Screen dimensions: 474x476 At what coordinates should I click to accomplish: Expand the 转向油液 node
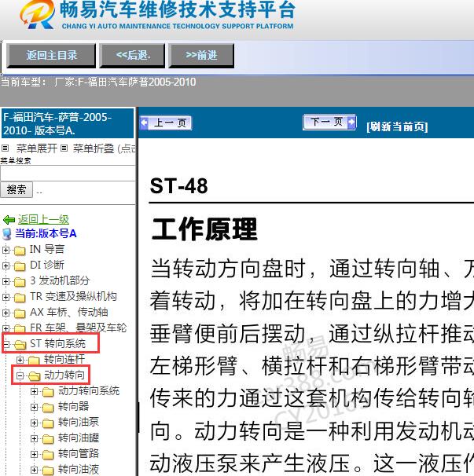click(x=34, y=471)
